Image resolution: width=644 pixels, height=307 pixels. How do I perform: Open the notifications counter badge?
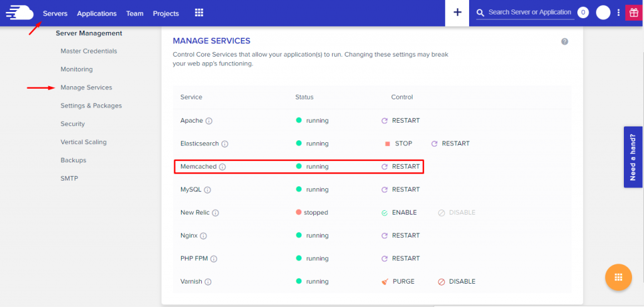tap(583, 13)
